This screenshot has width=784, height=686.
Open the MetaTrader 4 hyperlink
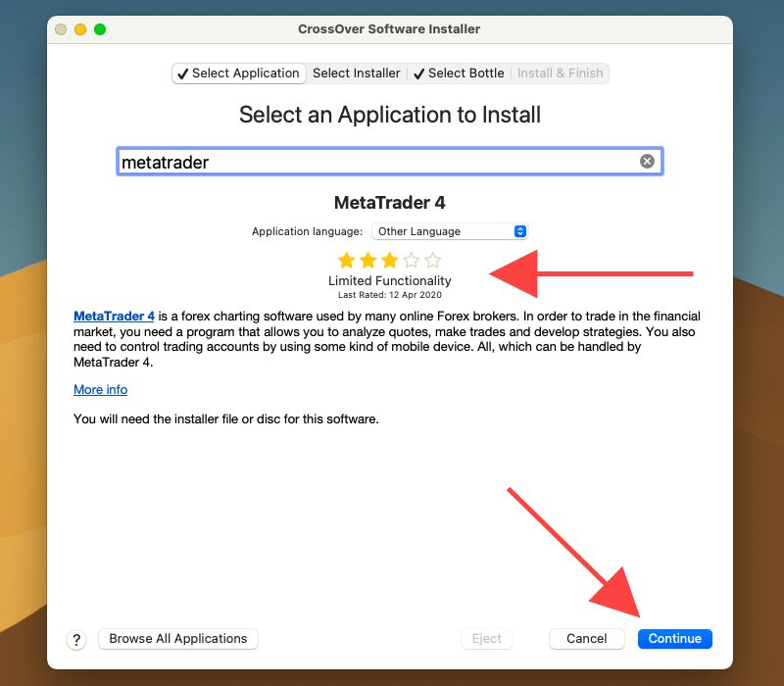114,317
